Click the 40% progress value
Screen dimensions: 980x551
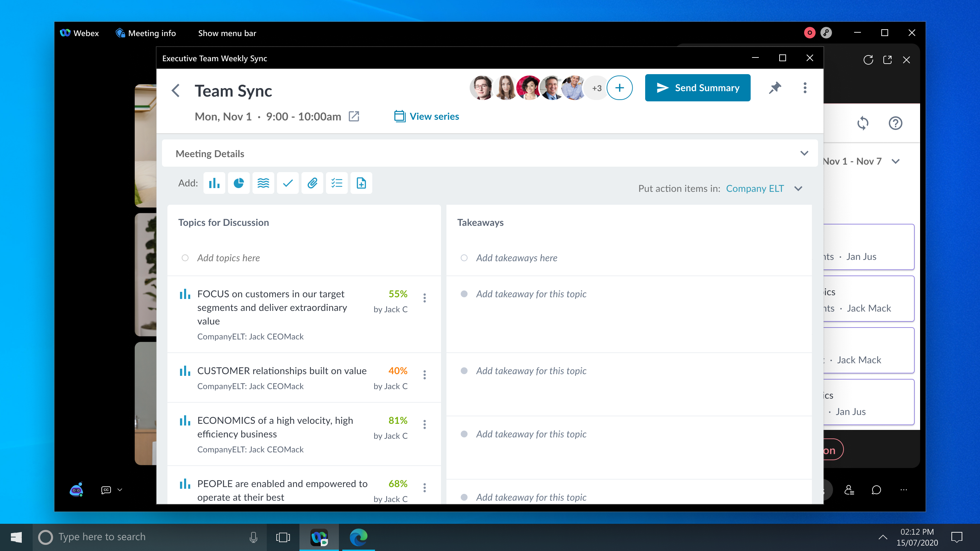pyautogui.click(x=398, y=371)
